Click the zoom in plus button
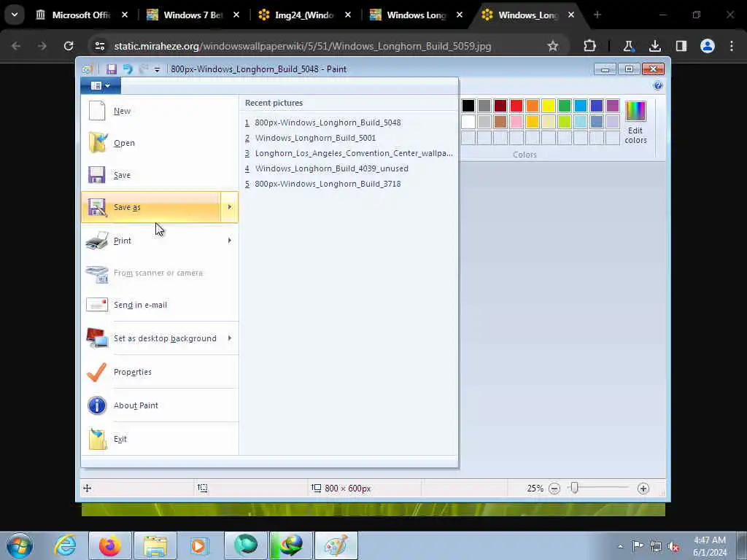Viewport: 747px width, 560px height. (643, 489)
